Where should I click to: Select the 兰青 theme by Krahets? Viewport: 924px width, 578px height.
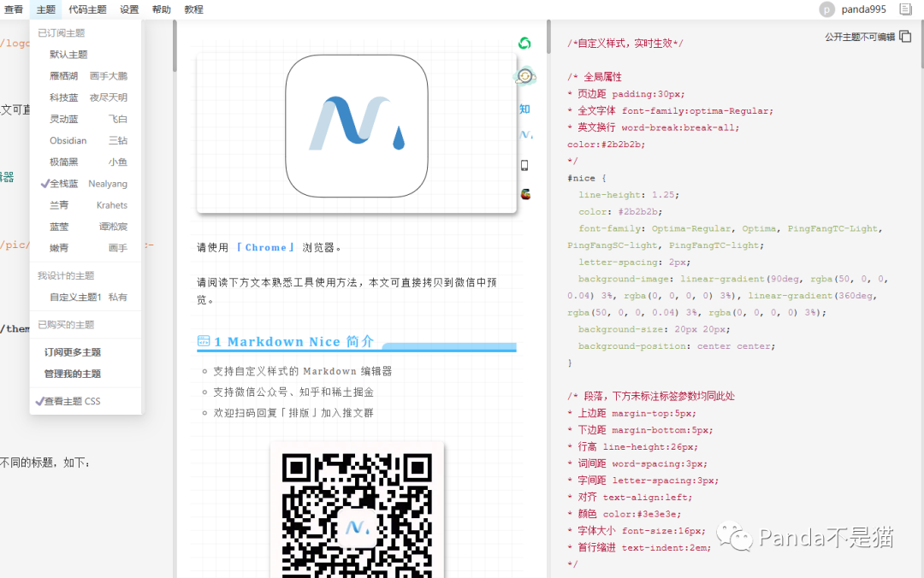(86, 205)
